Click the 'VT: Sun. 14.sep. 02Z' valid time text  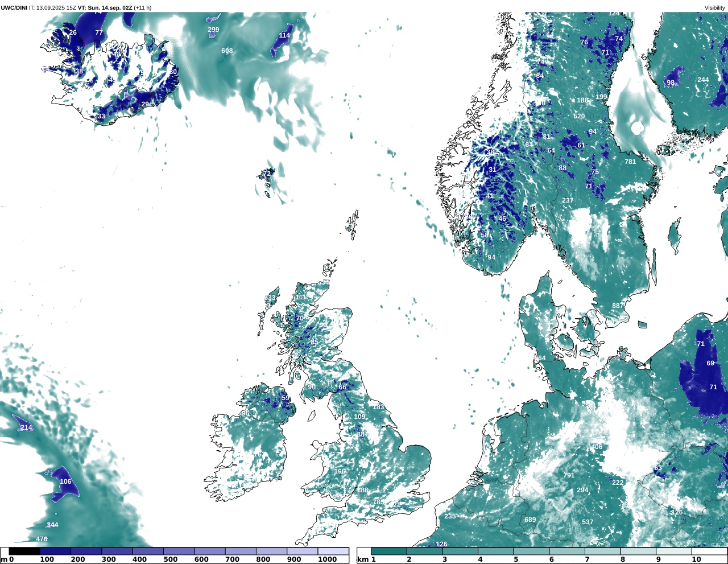(105, 8)
